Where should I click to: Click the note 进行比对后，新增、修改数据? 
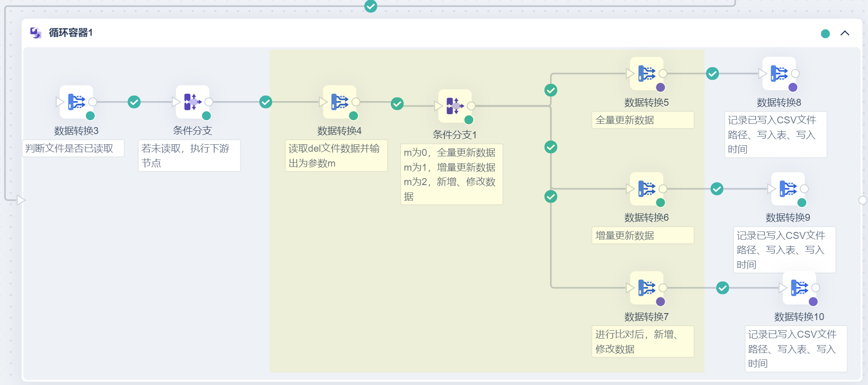643,341
